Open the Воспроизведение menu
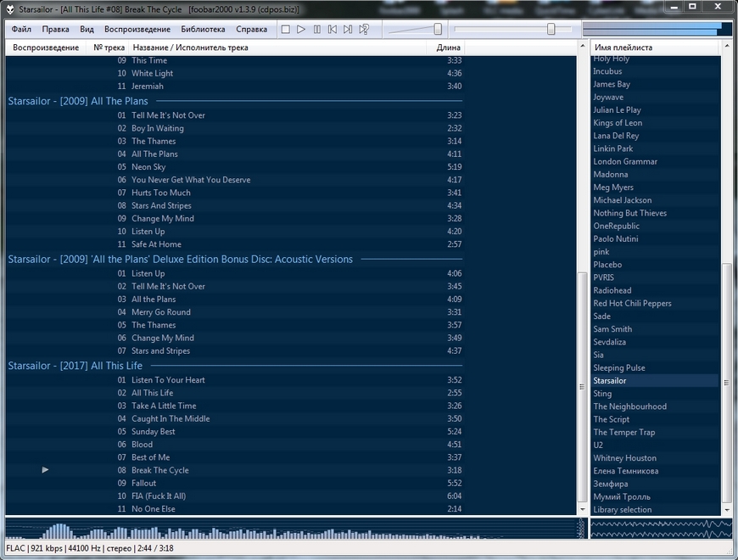 (137, 29)
